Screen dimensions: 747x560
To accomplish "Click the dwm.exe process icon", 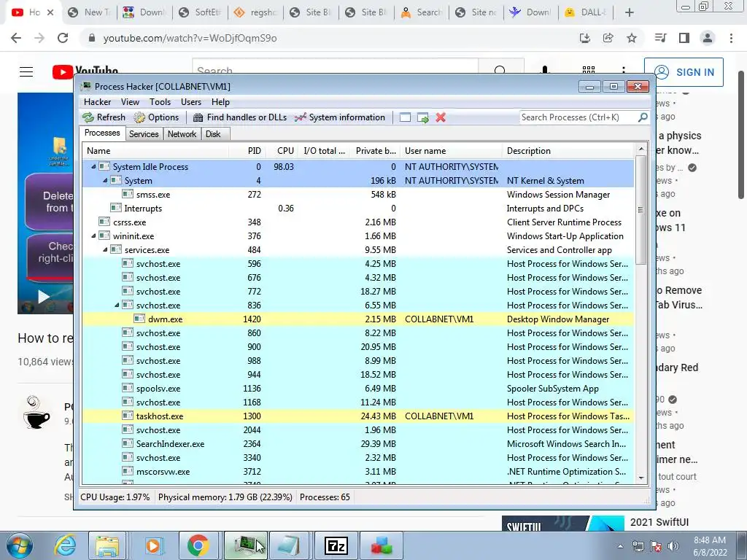I will pyautogui.click(x=139, y=319).
